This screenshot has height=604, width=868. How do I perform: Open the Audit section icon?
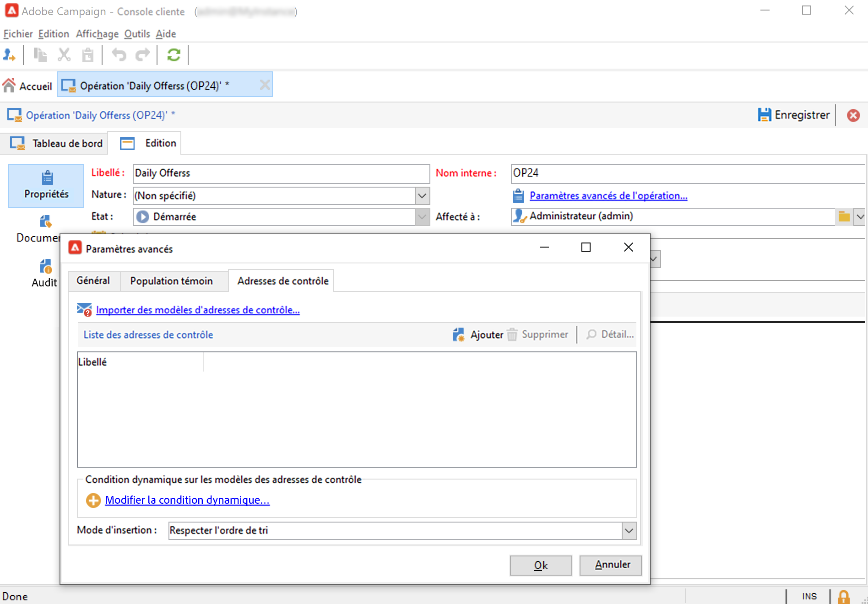point(46,266)
